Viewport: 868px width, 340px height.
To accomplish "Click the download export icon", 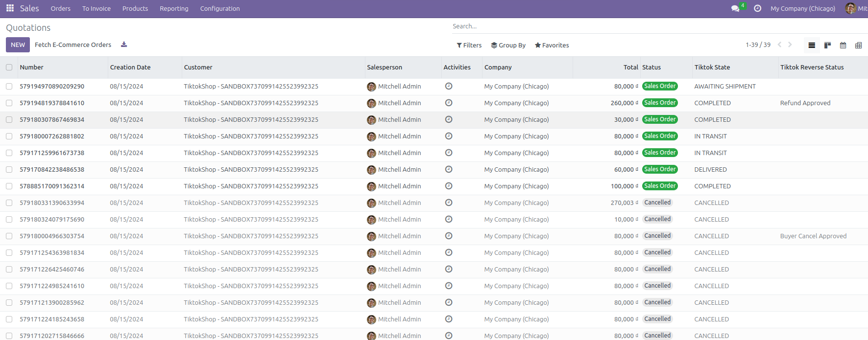I will coord(124,45).
